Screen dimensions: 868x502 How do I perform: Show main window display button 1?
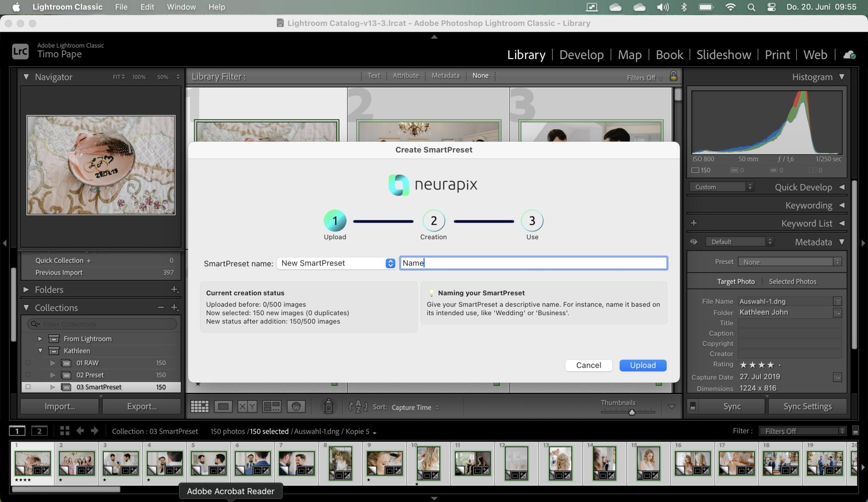tap(17, 431)
